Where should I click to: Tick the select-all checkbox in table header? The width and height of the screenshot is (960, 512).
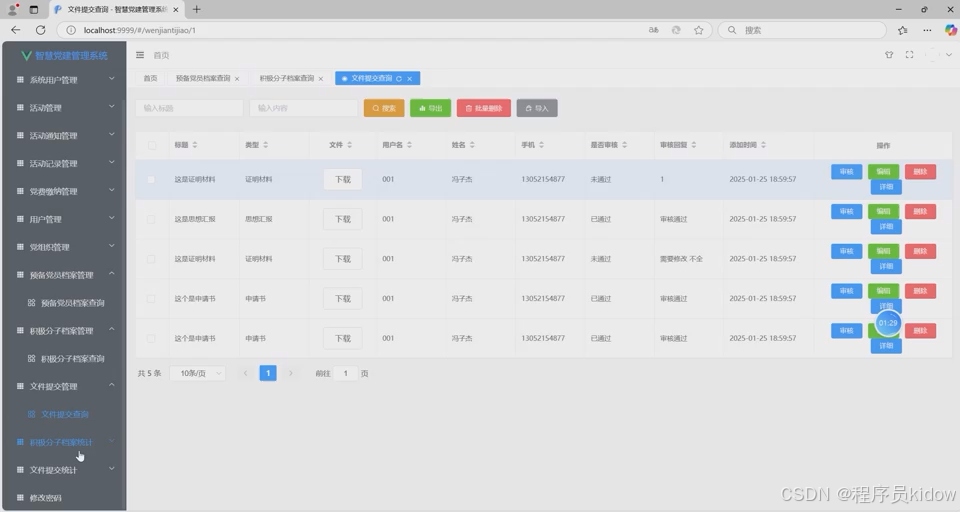(x=152, y=145)
